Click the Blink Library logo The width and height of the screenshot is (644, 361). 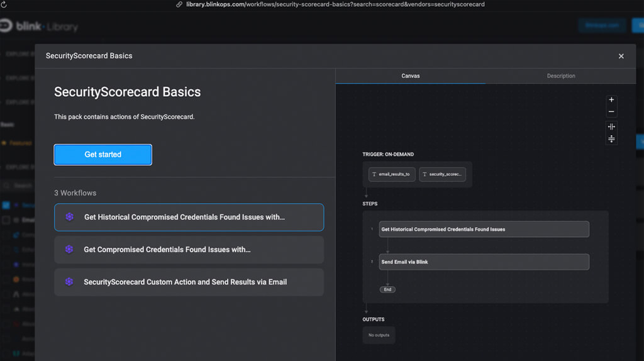(x=39, y=26)
